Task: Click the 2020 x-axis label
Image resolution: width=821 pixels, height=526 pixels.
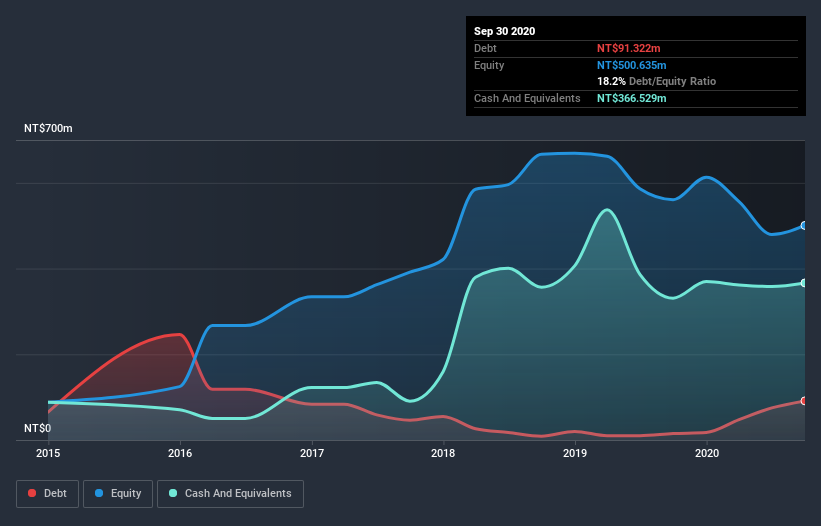Action: [707, 453]
